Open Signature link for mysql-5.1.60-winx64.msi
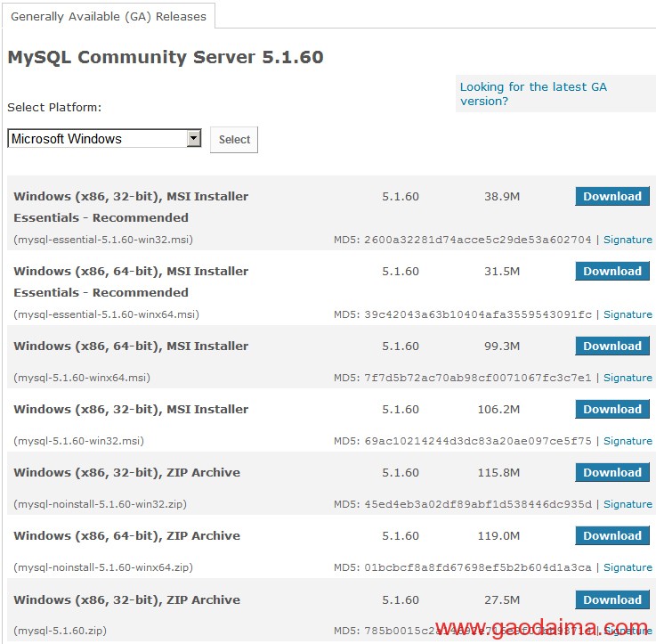This screenshot has width=656, height=644. (x=628, y=378)
